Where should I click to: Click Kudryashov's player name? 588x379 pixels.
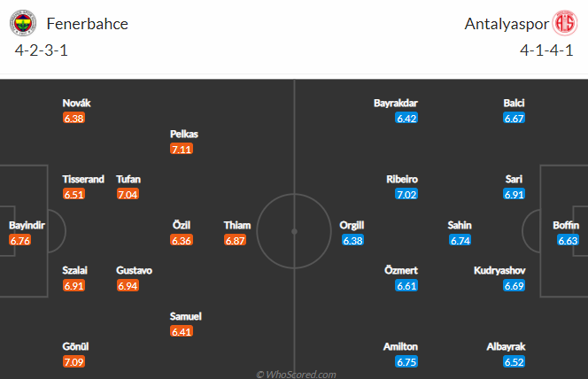coord(499,270)
